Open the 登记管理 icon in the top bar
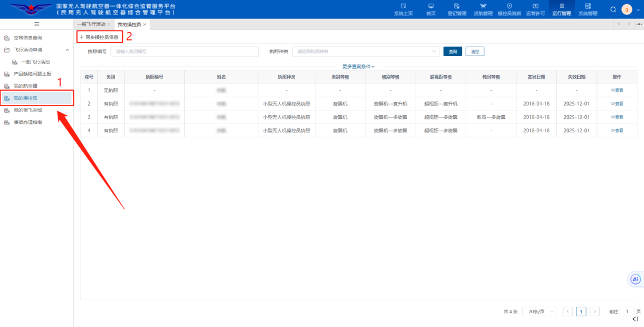This screenshot has width=644, height=327. point(457,6)
